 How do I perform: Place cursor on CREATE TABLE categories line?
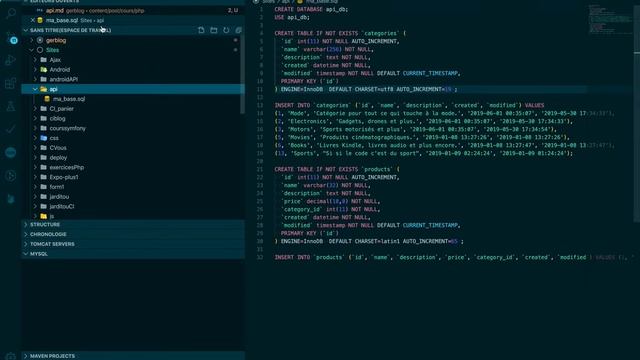point(340,33)
